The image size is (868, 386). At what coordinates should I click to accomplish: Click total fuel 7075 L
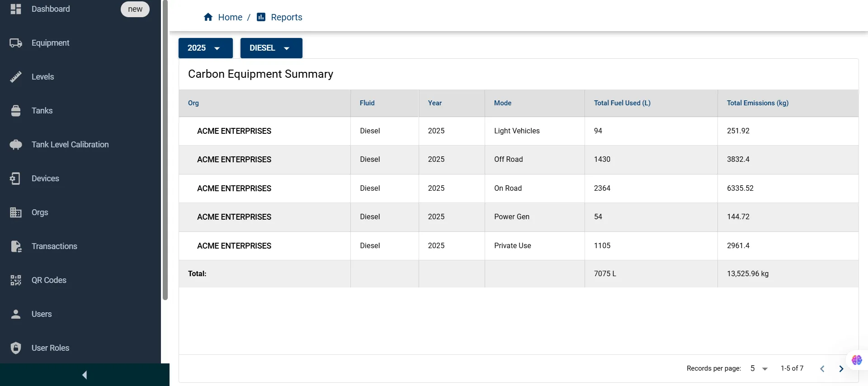605,274
